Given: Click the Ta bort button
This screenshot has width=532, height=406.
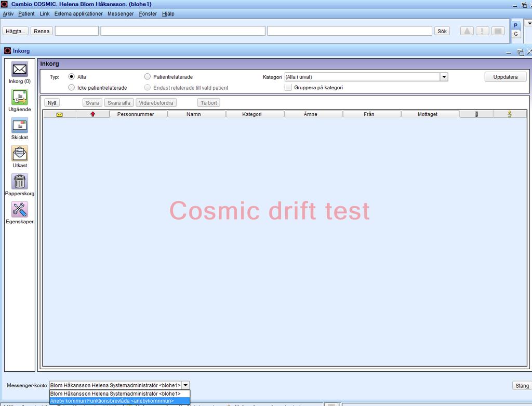Looking at the screenshot, I should (x=209, y=103).
